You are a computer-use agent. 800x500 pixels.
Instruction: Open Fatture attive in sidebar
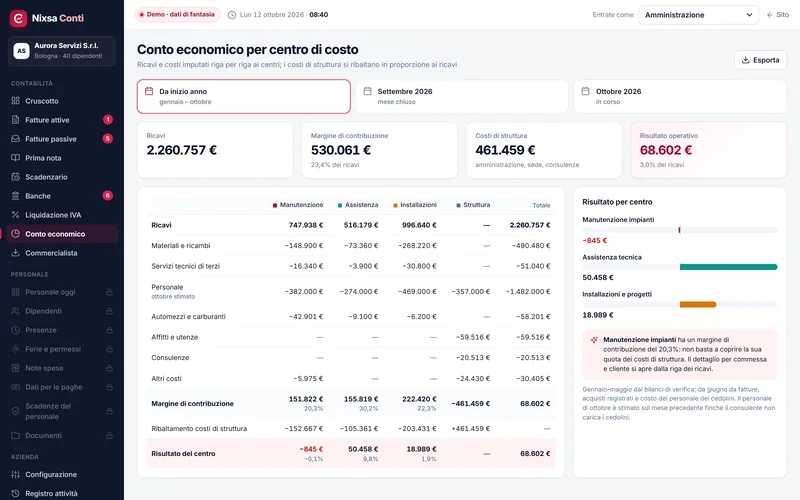(x=62, y=120)
